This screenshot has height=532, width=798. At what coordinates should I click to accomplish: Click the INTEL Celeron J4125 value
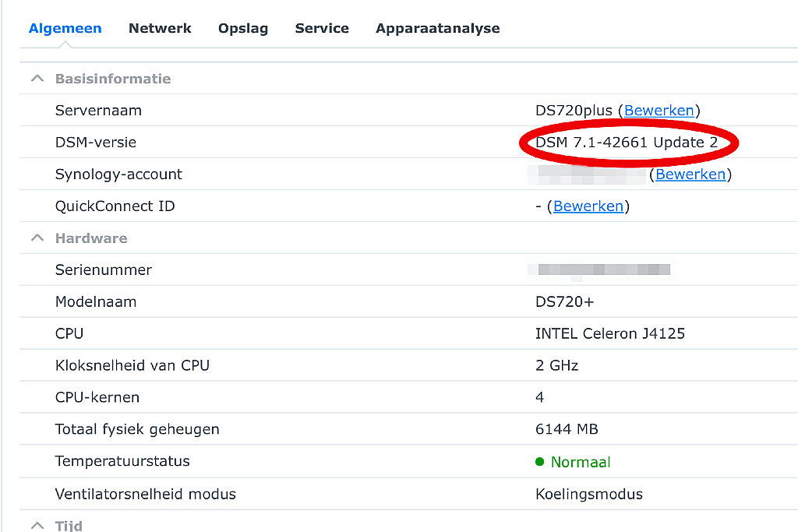click(610, 333)
